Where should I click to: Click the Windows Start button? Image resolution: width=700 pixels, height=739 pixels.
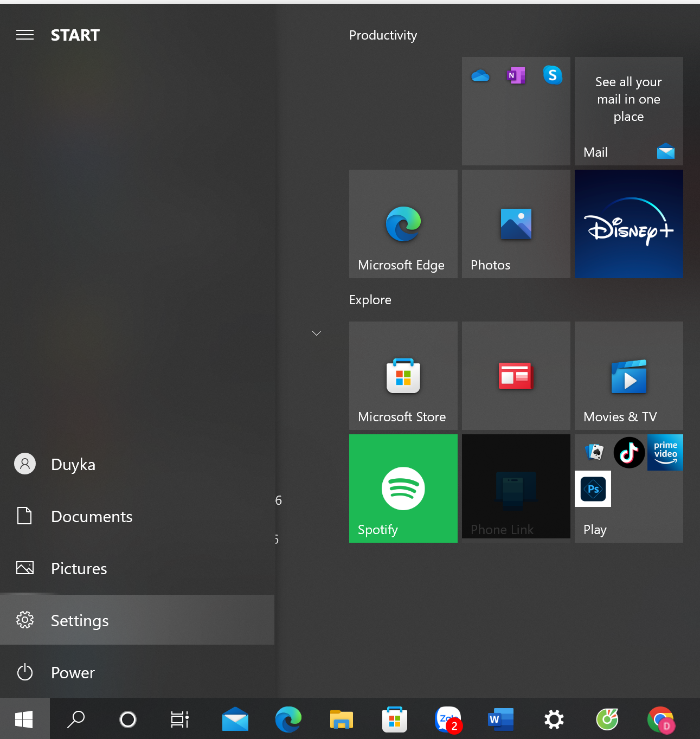[x=25, y=719]
